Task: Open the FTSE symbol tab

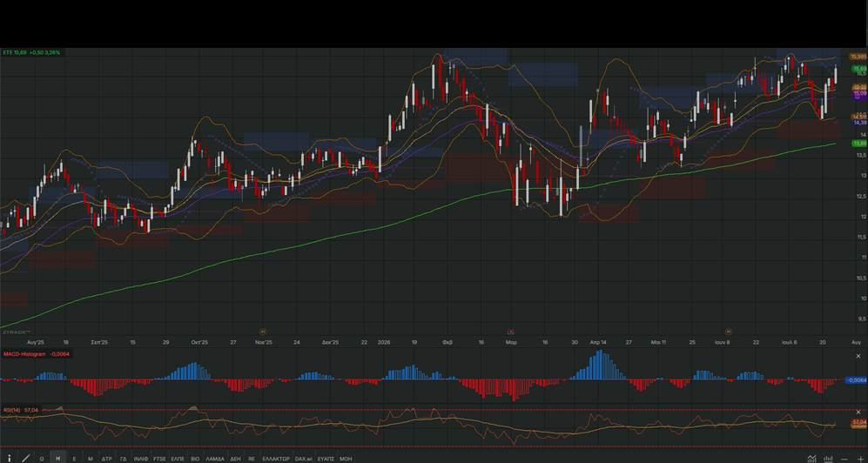Action: click(x=159, y=459)
